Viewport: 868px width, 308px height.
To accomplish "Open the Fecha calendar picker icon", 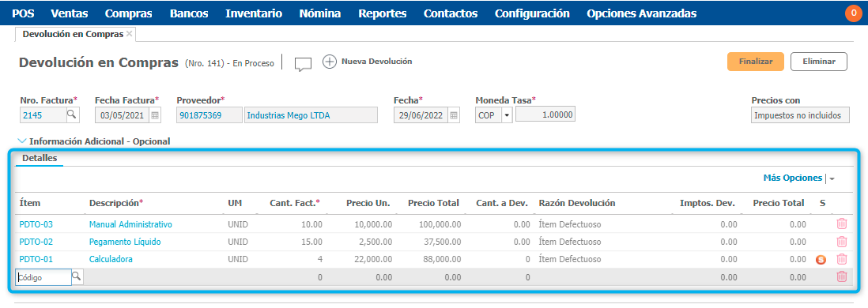I will (454, 115).
